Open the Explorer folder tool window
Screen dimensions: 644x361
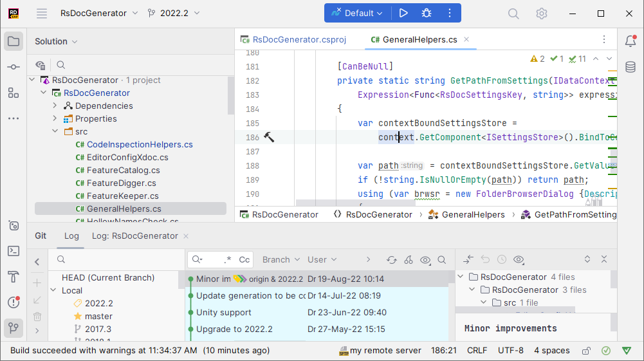tap(14, 41)
